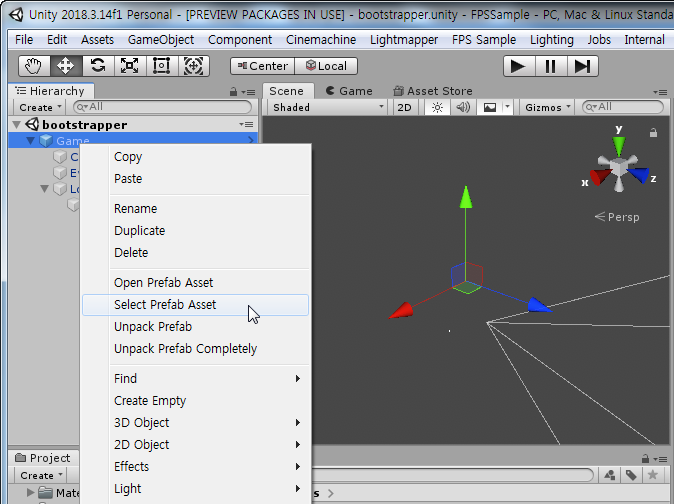This screenshot has width=674, height=504.
Task: Click the blue Z axis gizmo cone
Action: click(x=638, y=175)
